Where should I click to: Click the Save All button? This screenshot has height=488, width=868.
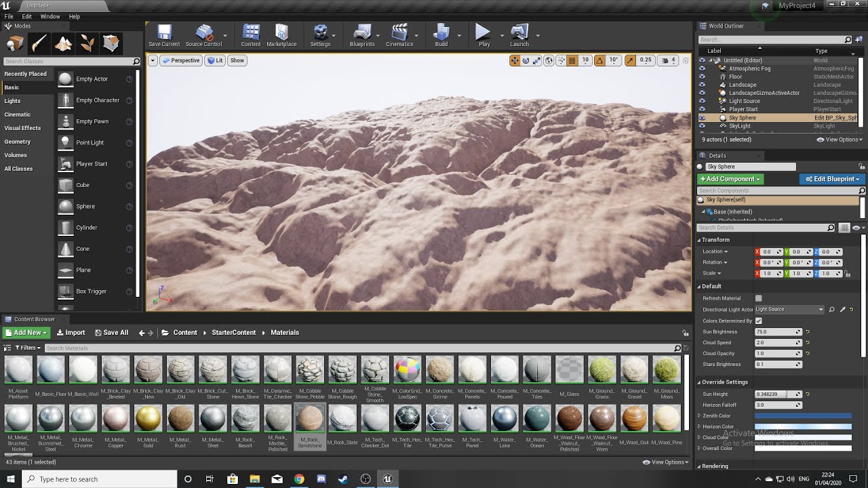click(111, 333)
